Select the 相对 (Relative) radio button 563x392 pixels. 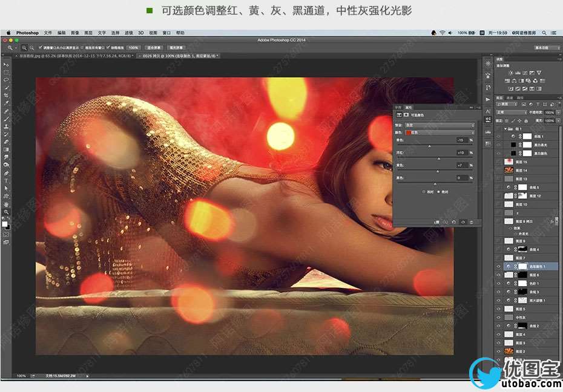click(424, 192)
